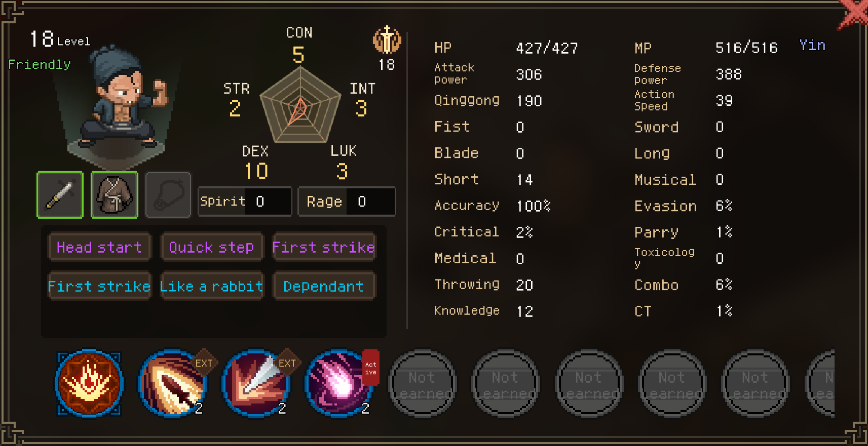Screen dimensions: 868x446
Task: Open the equipped robe armor slot
Action: click(x=115, y=195)
